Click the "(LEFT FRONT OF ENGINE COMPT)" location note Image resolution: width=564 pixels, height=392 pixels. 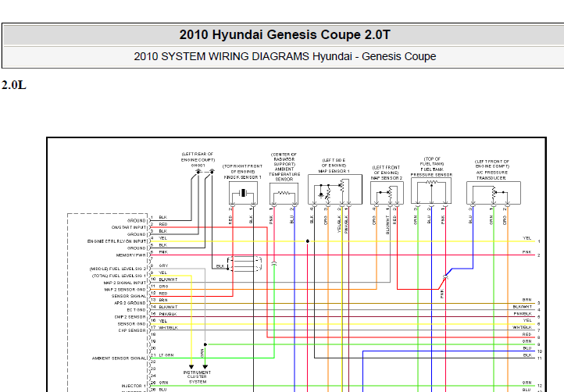click(491, 164)
